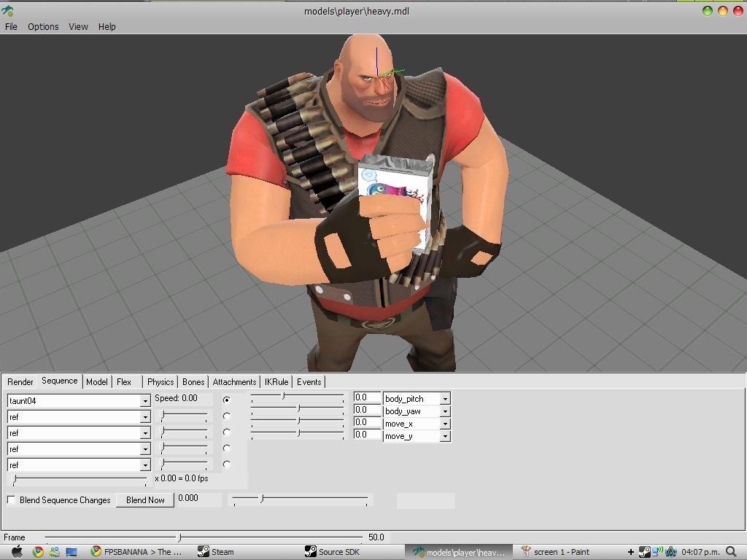This screenshot has width=747, height=560.
Task: Select the second sequence layer radio button
Action: tap(227, 416)
